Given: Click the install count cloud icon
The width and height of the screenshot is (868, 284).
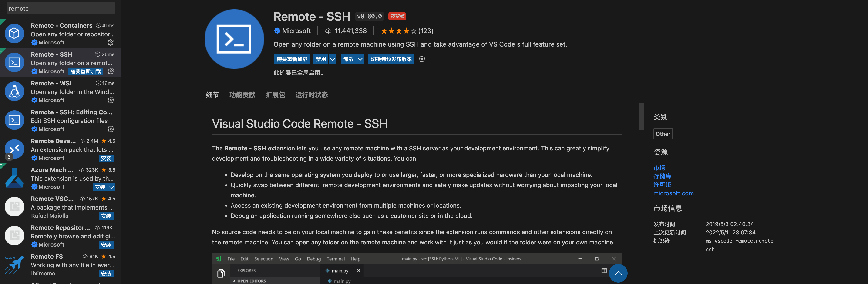Looking at the screenshot, I should pos(328,31).
